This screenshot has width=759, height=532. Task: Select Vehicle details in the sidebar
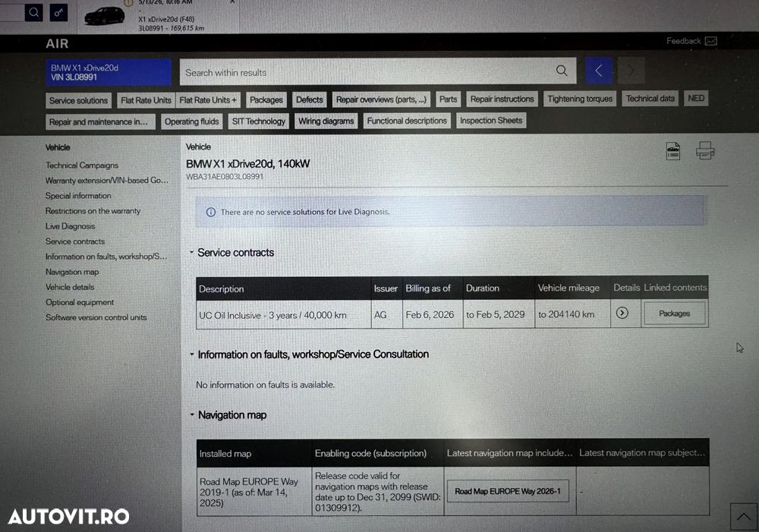coord(70,287)
